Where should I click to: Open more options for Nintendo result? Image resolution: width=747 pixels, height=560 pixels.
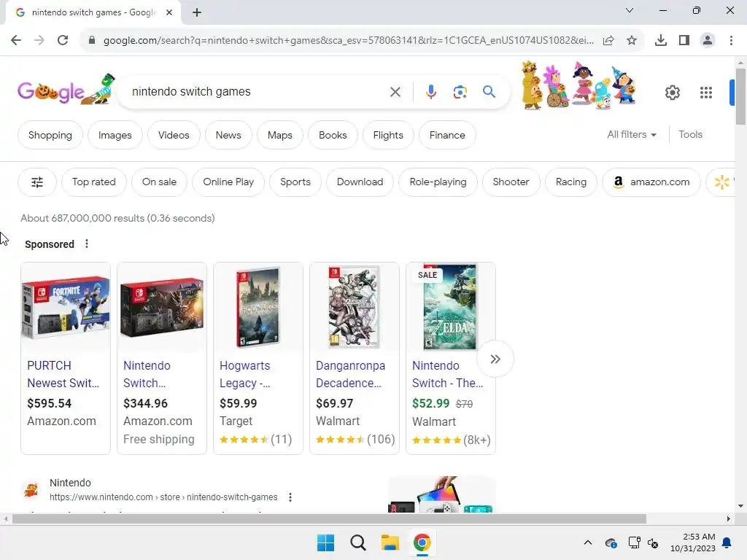pyautogui.click(x=290, y=497)
